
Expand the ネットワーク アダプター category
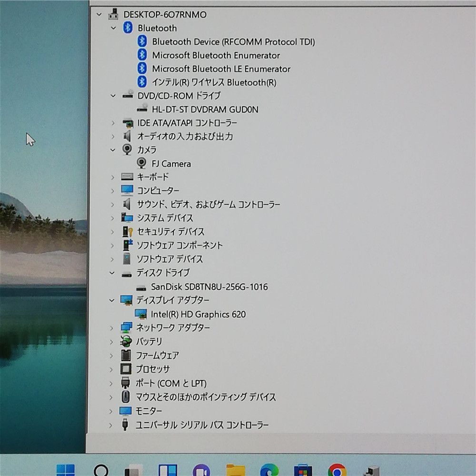point(113,327)
